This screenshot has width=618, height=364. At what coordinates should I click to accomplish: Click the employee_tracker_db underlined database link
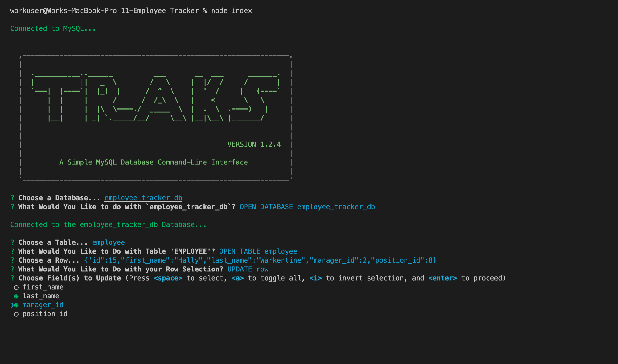143,198
